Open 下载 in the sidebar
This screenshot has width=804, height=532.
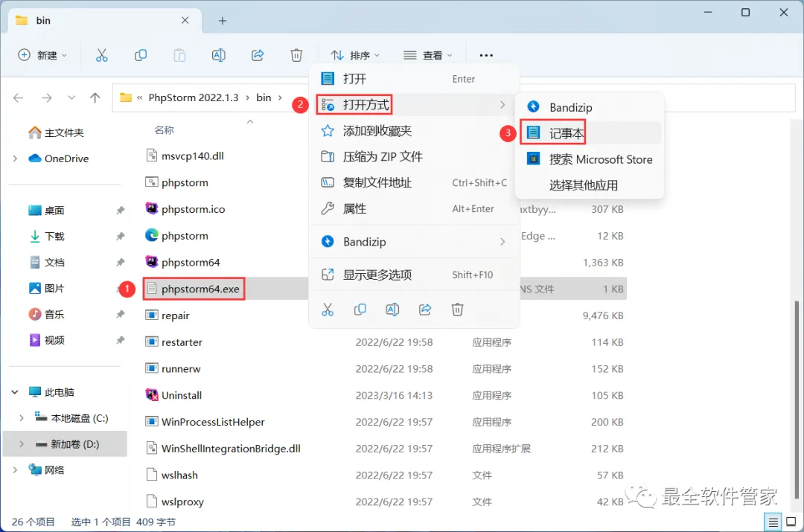click(x=46, y=237)
